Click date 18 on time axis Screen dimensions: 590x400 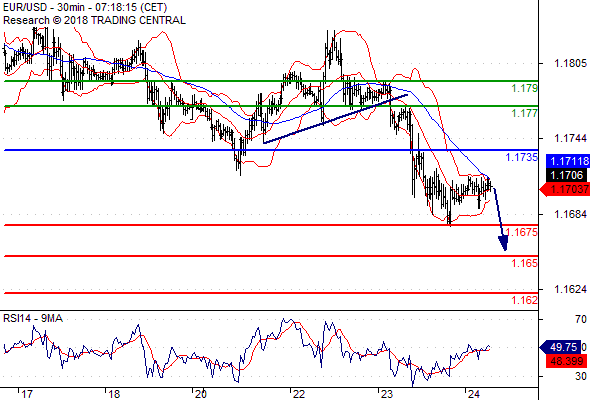click(114, 394)
